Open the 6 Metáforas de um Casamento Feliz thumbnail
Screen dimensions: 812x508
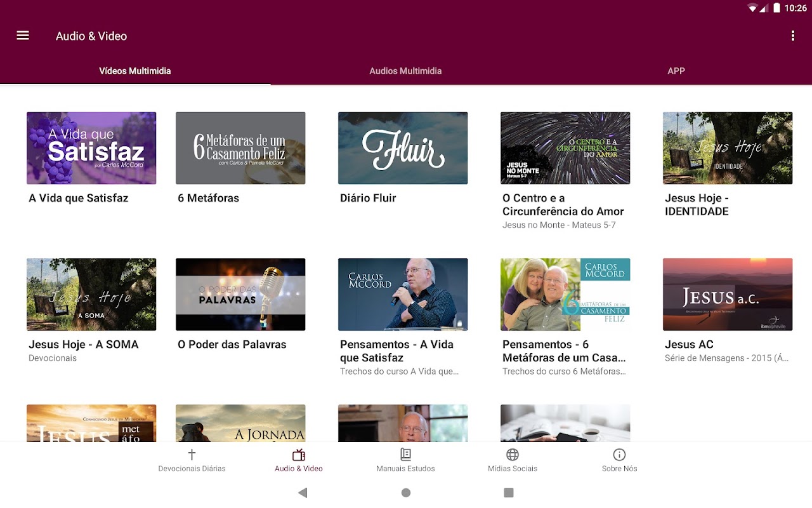240,148
